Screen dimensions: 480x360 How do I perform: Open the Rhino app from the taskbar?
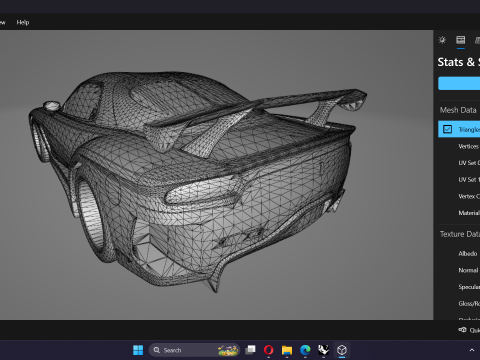(323, 350)
